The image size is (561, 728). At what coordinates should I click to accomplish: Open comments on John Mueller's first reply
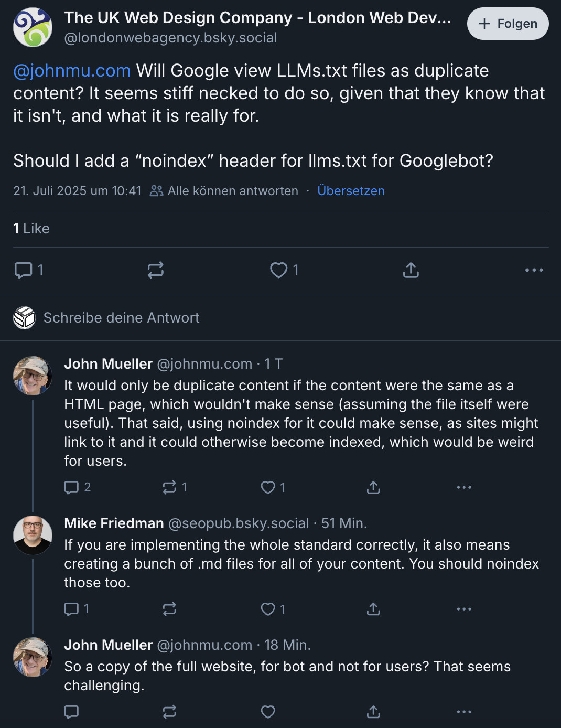point(71,487)
